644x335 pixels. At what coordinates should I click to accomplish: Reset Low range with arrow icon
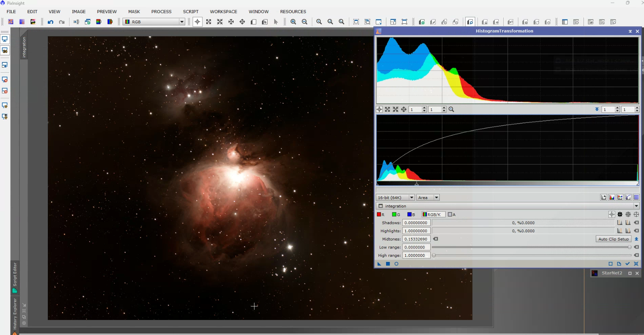pos(636,247)
